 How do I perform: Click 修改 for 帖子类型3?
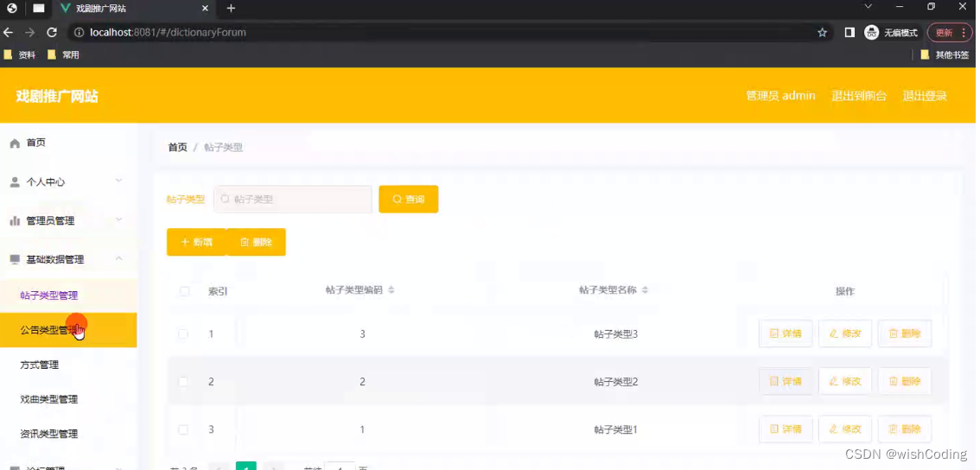pos(845,333)
